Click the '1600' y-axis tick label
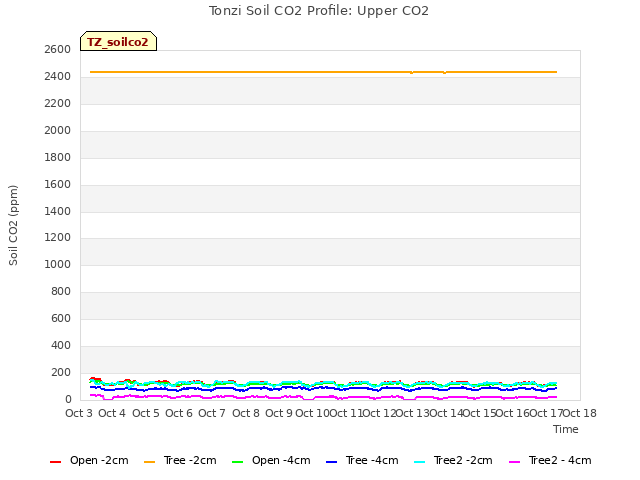 coord(58,184)
